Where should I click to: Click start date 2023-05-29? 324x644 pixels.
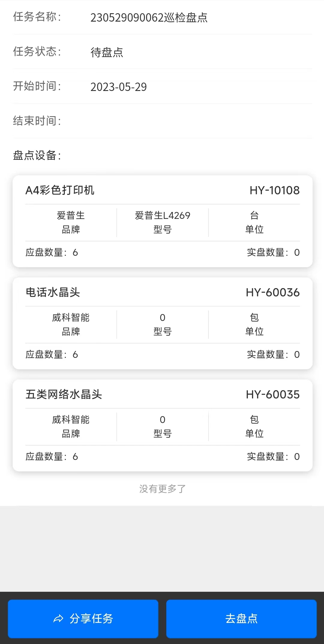[x=118, y=87]
